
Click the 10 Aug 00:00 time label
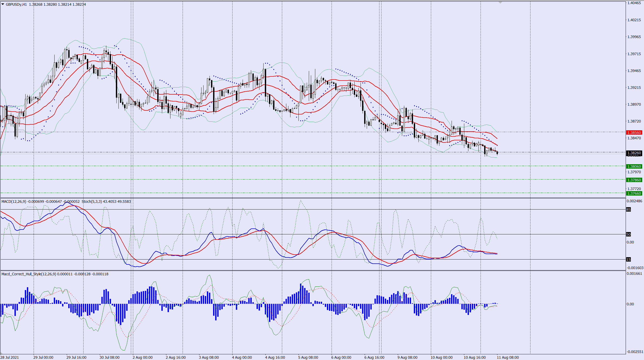pyautogui.click(x=441, y=357)
